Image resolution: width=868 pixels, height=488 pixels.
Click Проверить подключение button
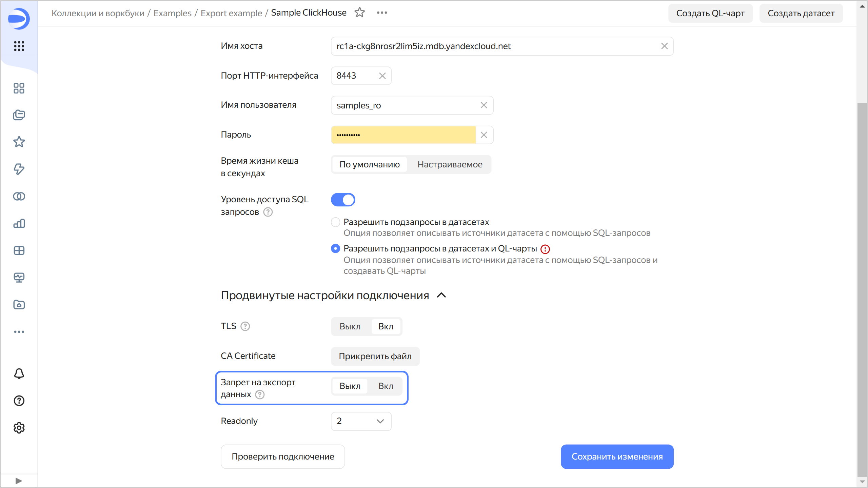[283, 456]
